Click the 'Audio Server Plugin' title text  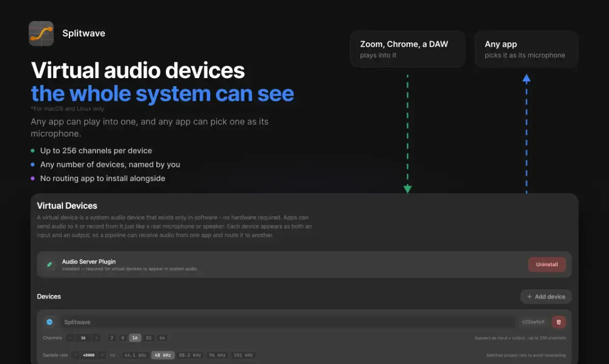[89, 262]
